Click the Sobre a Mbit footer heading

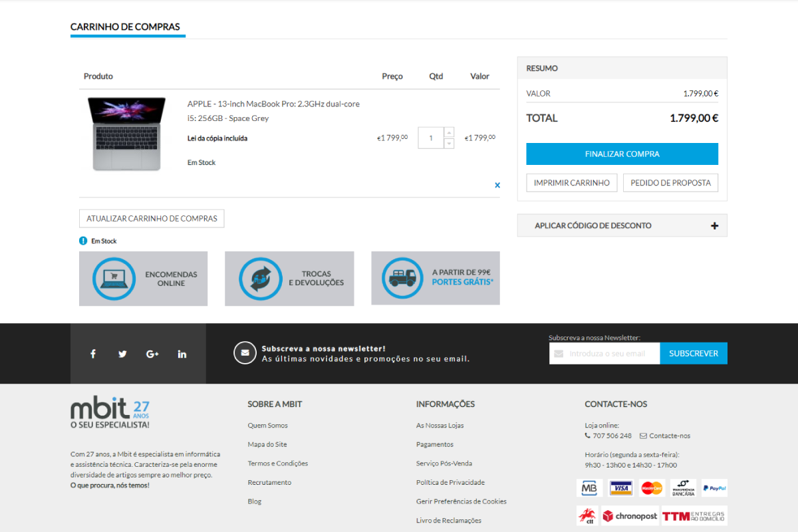pyautogui.click(x=275, y=404)
